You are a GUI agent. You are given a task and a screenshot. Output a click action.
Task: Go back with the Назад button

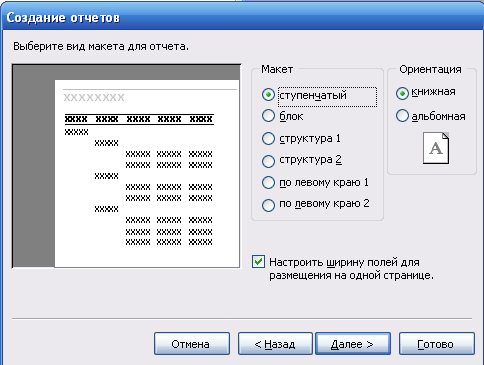coord(275,344)
